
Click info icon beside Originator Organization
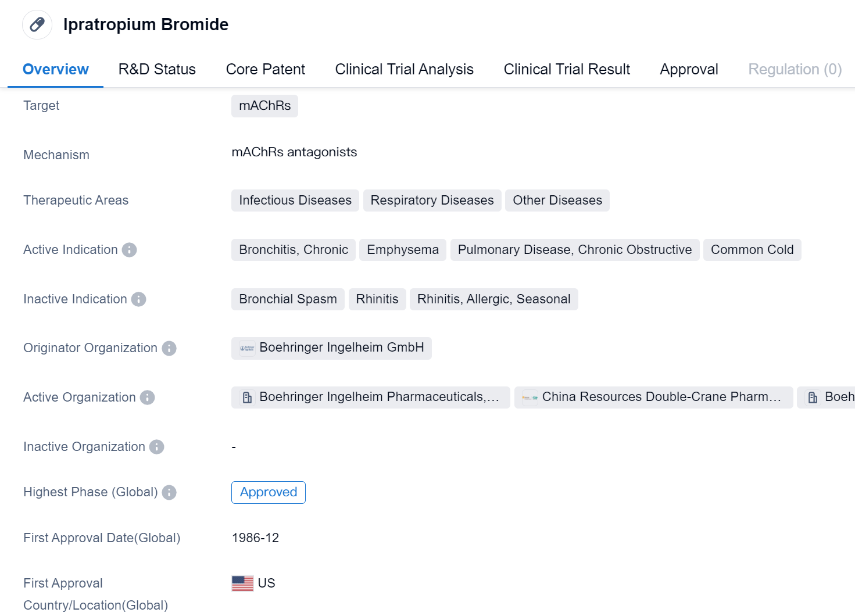[x=169, y=348]
